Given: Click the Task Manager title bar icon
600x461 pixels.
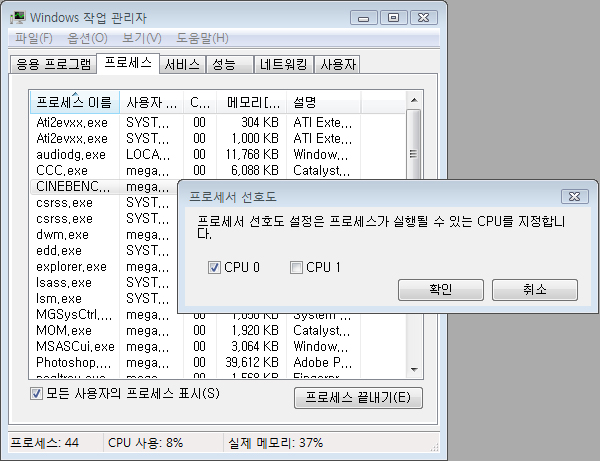Looking at the screenshot, I should [x=18, y=18].
